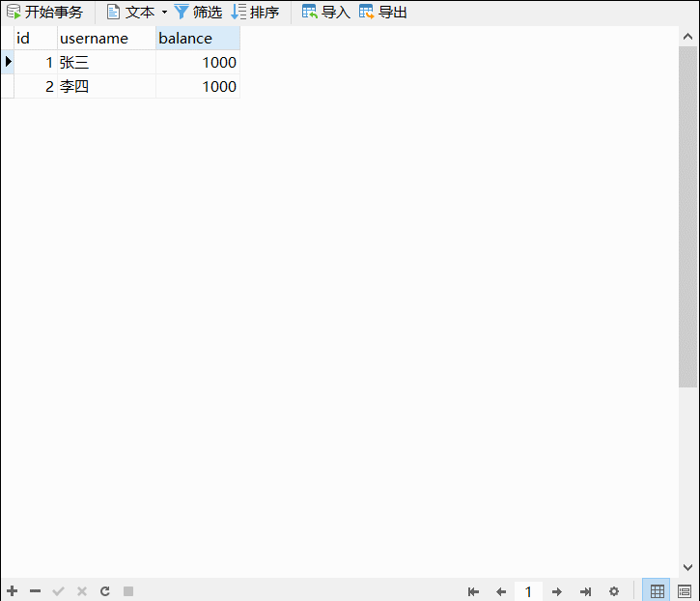Go to the previous page
This screenshot has width=700, height=601.
[x=501, y=591]
